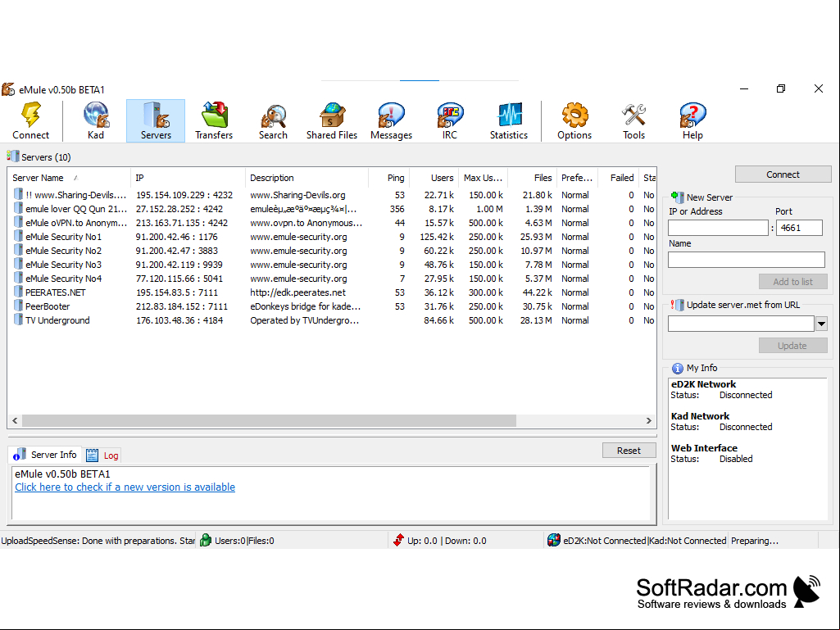
Task: Focus the IP or Address input field
Action: click(718, 228)
